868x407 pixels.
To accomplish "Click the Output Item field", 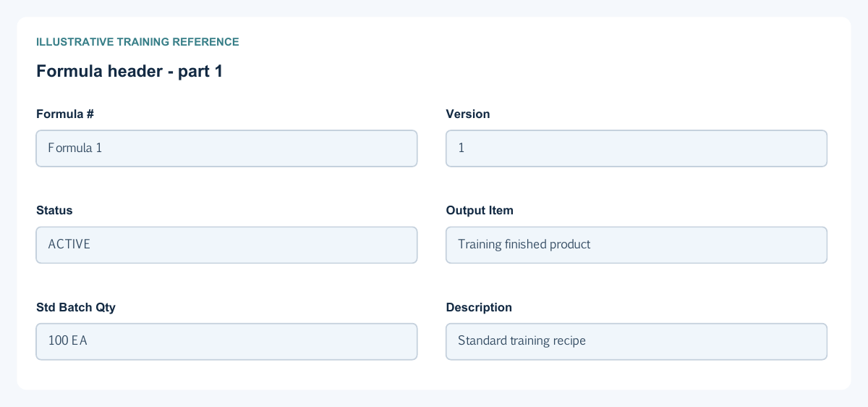I will coord(637,245).
